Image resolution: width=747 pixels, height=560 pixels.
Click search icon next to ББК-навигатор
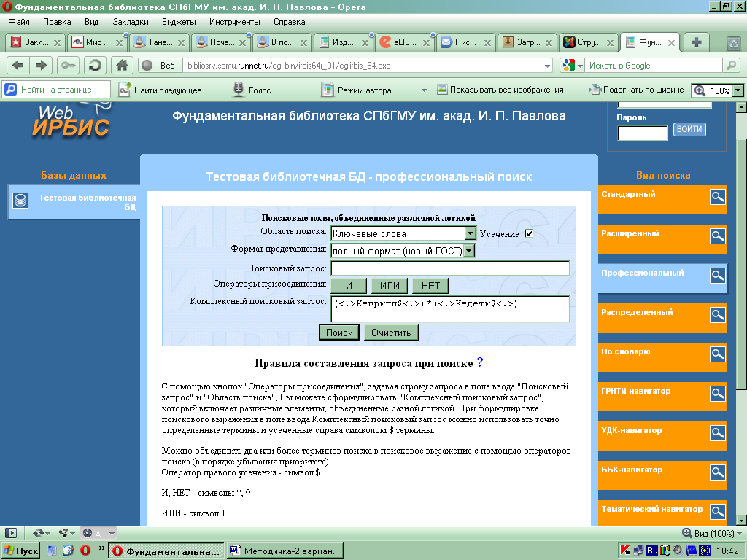tap(718, 472)
